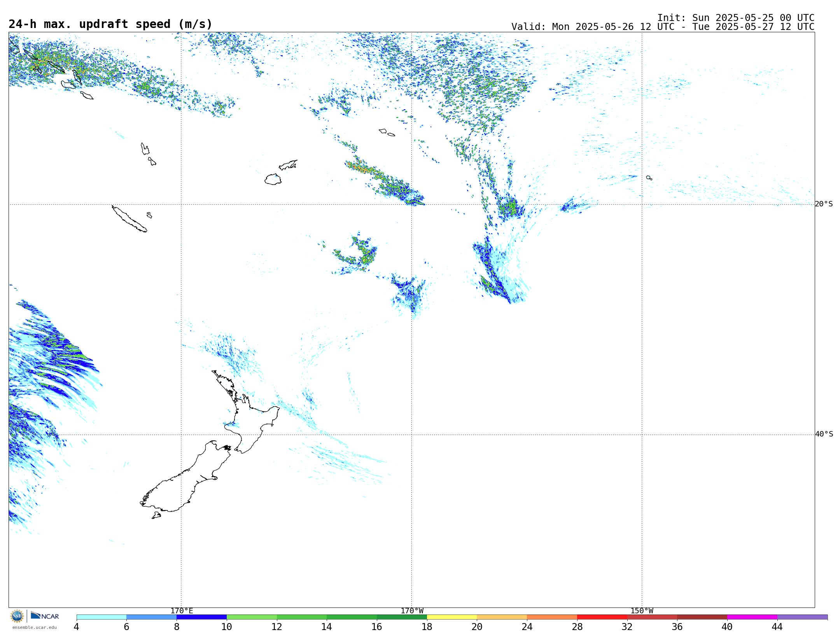The image size is (840, 632).
Task: Click the colorbar tick label 32
Action: 627,627
